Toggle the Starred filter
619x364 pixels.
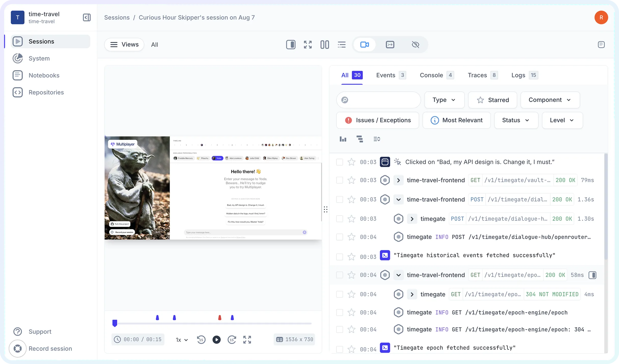(x=493, y=100)
